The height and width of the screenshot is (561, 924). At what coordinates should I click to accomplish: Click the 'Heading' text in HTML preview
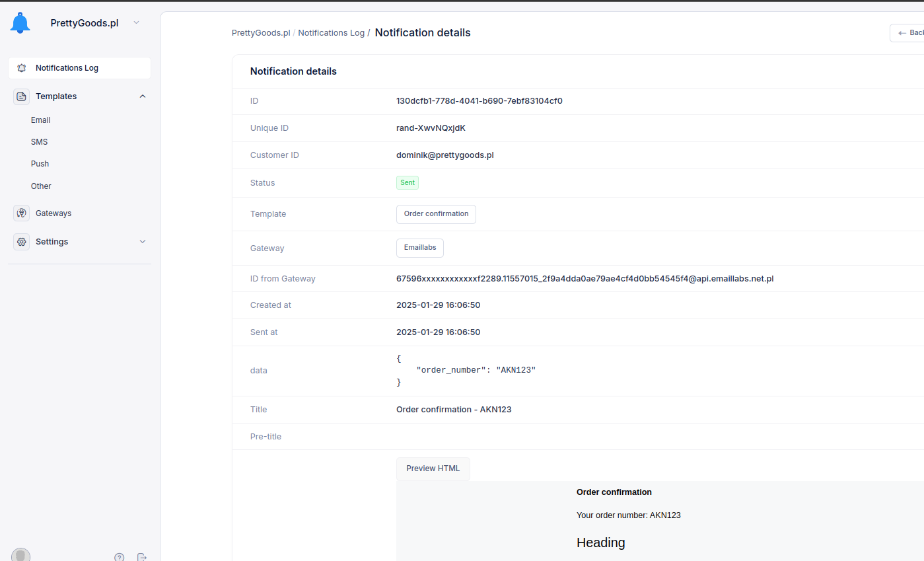tap(601, 542)
